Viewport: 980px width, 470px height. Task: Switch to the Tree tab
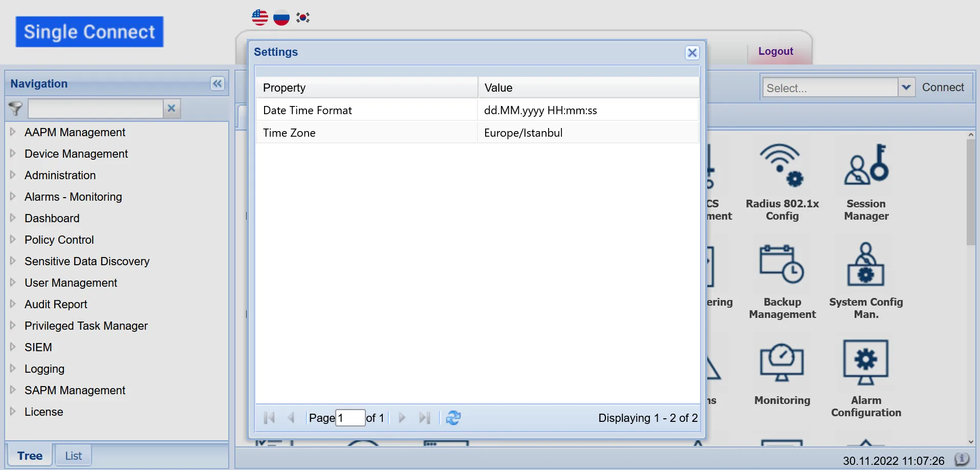[30, 456]
